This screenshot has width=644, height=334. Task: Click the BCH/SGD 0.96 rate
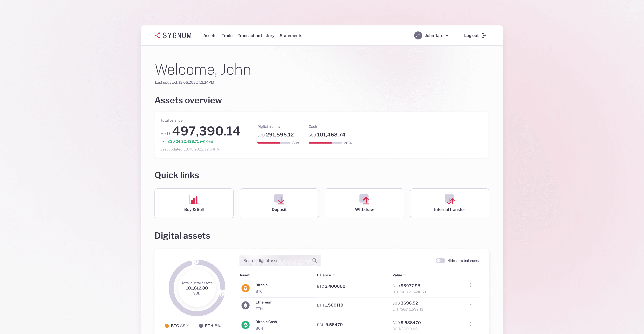(x=405, y=329)
